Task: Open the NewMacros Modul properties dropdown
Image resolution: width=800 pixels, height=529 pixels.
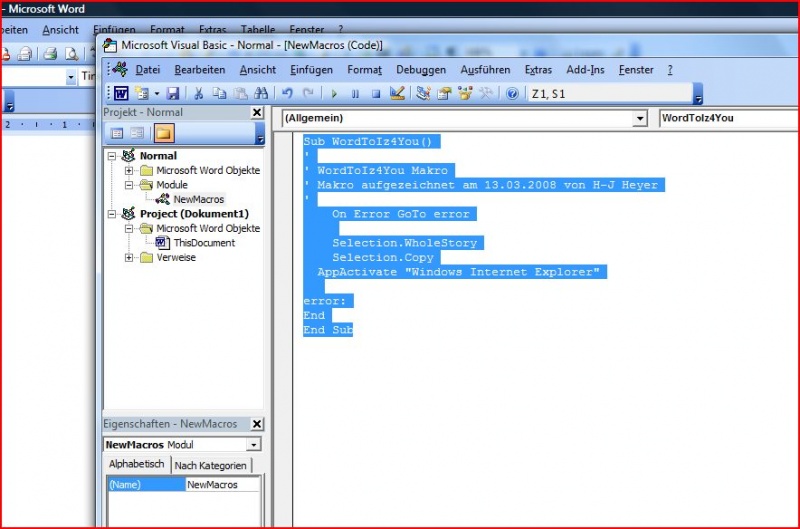Action: click(253, 445)
